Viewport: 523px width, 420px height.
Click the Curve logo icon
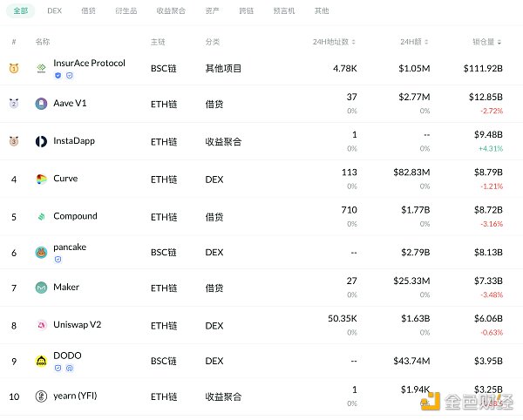41,179
